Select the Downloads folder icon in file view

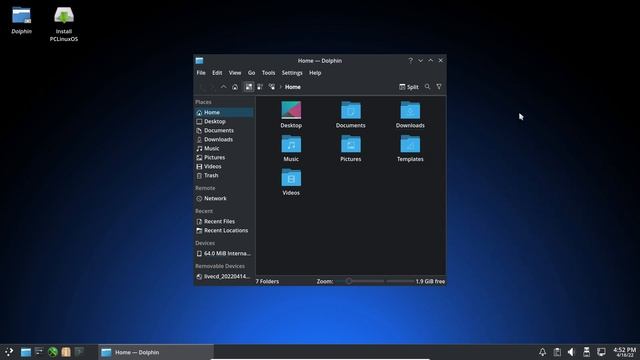pyautogui.click(x=410, y=110)
